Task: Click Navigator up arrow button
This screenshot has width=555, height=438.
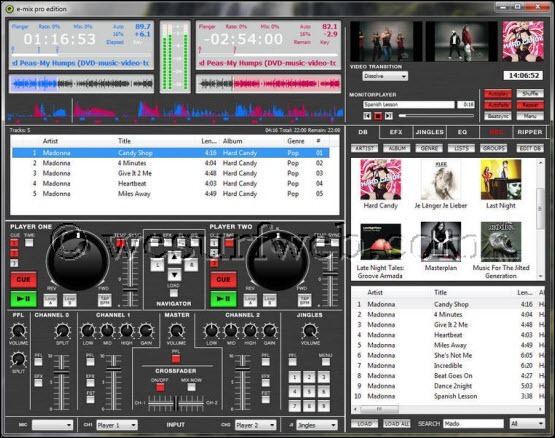Action: 174,257
